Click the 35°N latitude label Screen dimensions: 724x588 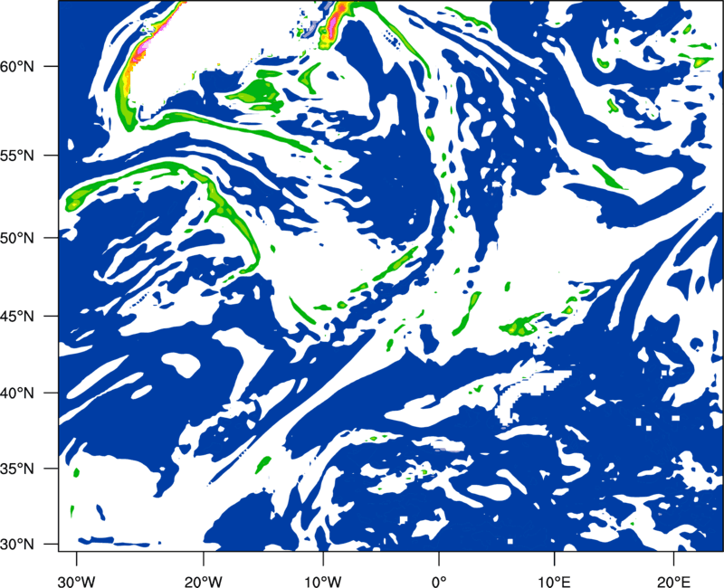coord(17,469)
